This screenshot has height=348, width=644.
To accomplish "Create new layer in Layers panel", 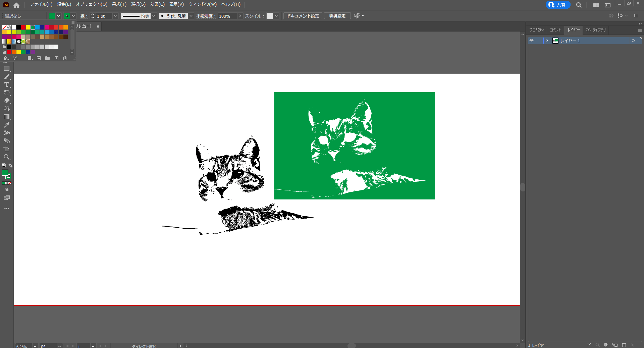I will coord(624,345).
